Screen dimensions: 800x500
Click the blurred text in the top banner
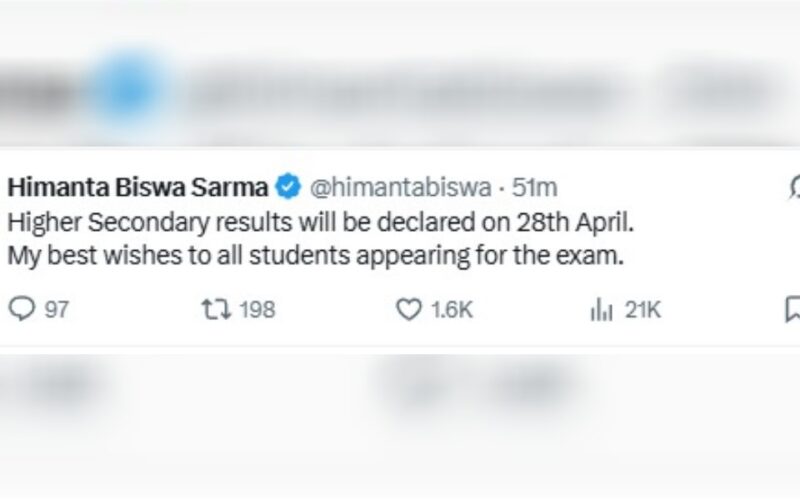[400, 90]
